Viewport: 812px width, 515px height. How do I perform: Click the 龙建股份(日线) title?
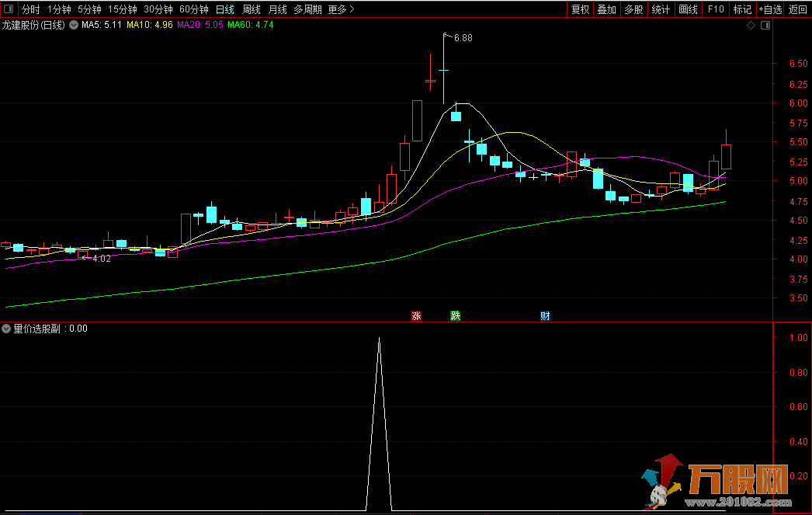(x=33, y=25)
